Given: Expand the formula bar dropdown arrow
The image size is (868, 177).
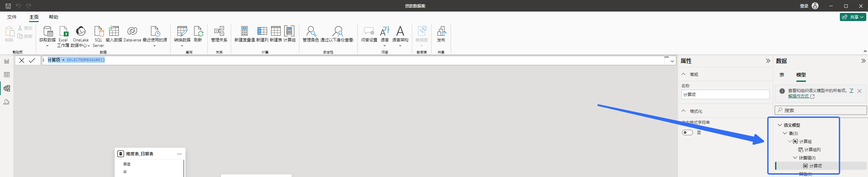Looking at the screenshot, I should pos(672,61).
